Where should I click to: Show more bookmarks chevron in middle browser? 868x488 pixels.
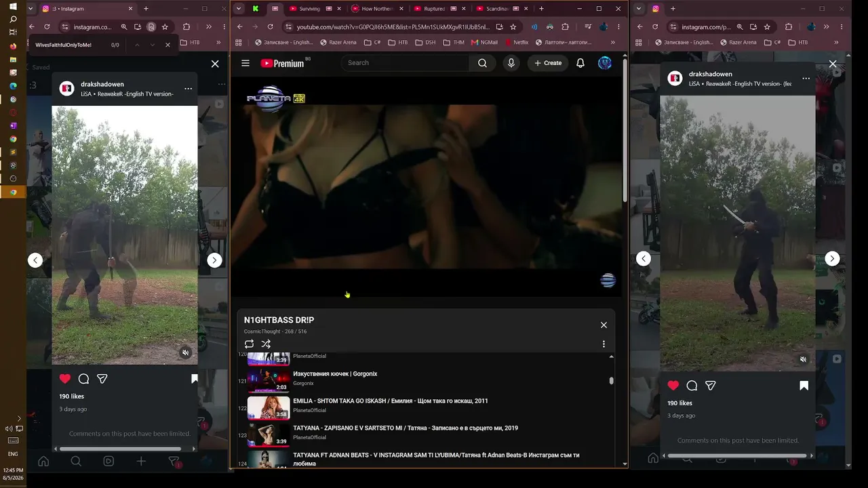coord(612,42)
